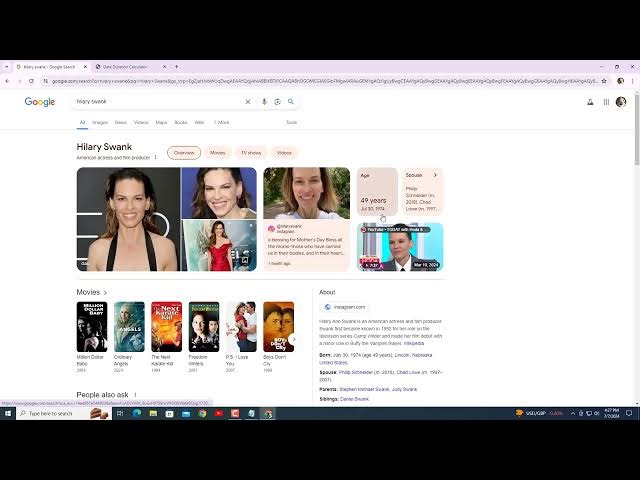Image resolution: width=640 pixels, height=480 pixels.
Task: Open Microsoft Edge from the taskbar
Action: coord(137,413)
